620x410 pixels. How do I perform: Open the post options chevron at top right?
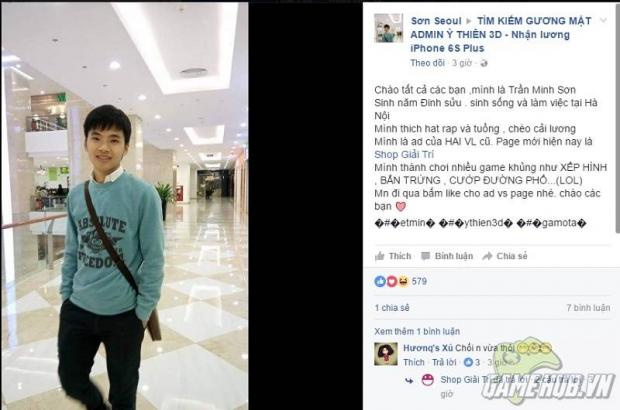click(603, 20)
